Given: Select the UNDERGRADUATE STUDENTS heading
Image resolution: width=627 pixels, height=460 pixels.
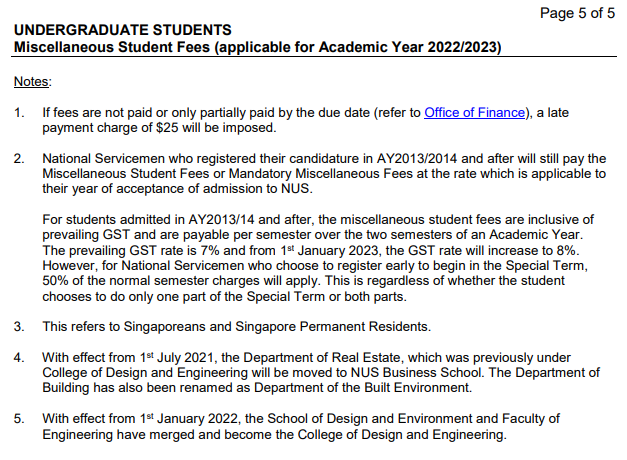Looking at the screenshot, I should point(123,30).
